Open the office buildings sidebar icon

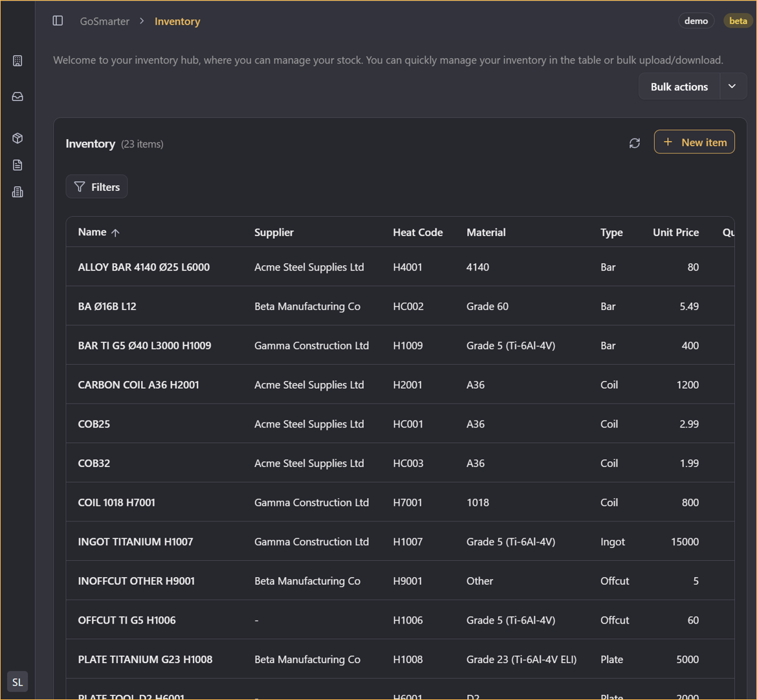(x=17, y=192)
